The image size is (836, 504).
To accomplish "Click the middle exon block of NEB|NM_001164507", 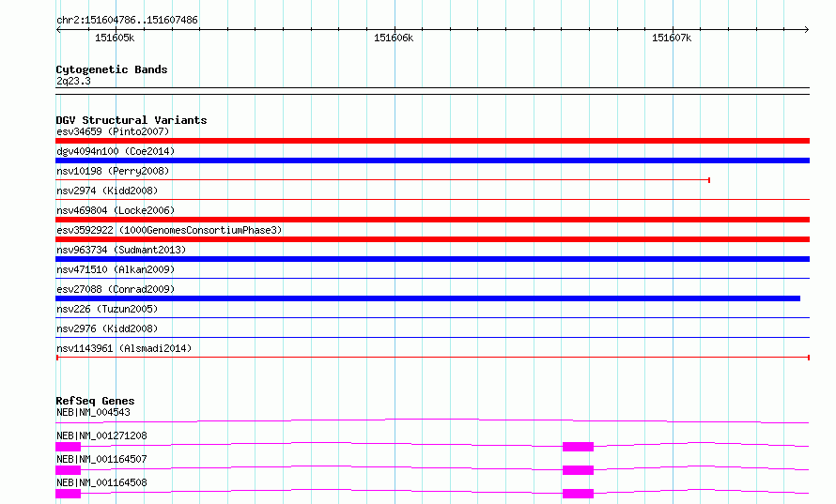I will [578, 470].
